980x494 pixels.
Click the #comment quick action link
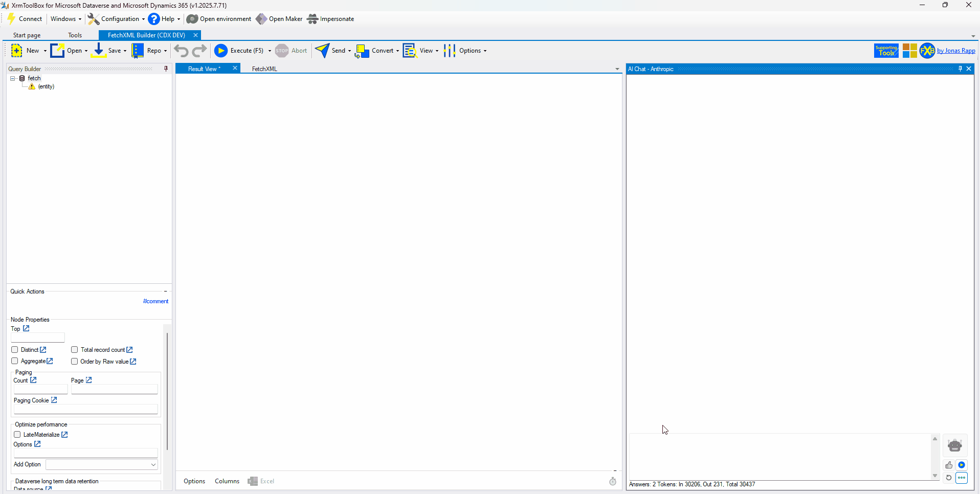(x=155, y=301)
